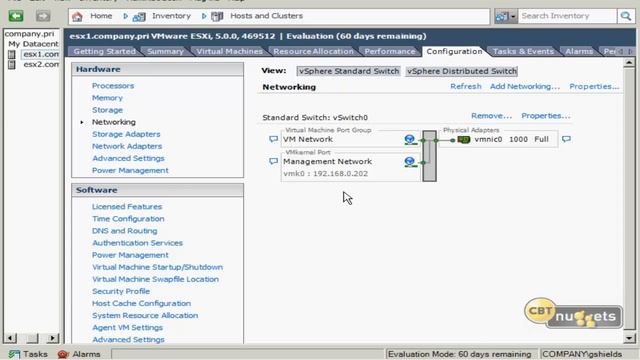Expand the path after Inventory breadcrumb

(204, 16)
